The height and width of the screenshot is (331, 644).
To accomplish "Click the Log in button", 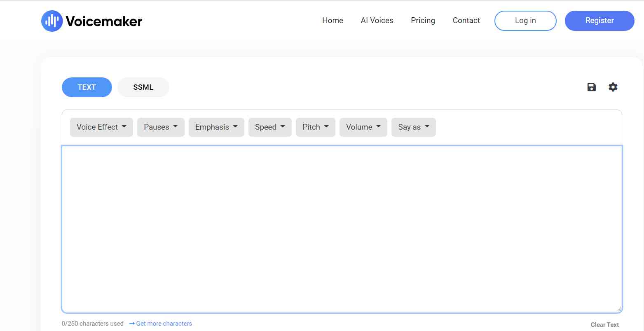I will [x=525, y=21].
